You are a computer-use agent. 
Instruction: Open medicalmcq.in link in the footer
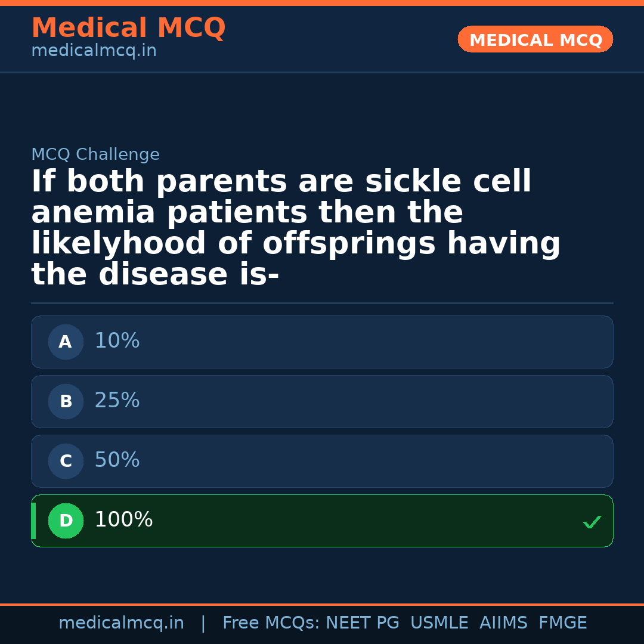pyautogui.click(x=121, y=623)
